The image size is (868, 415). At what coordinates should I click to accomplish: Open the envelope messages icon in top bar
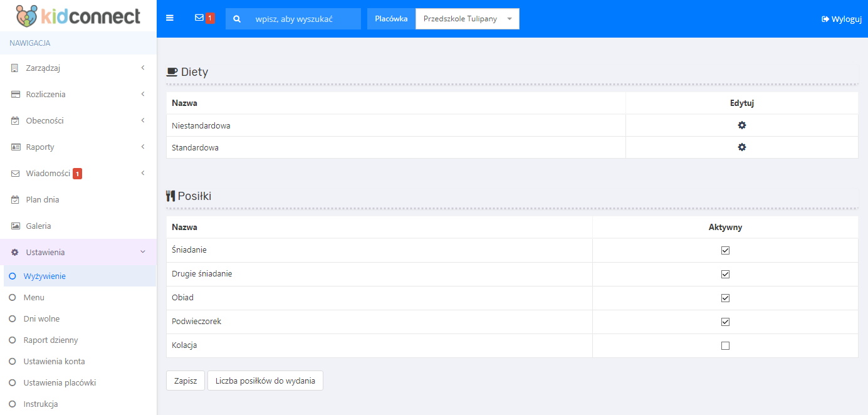coord(199,18)
